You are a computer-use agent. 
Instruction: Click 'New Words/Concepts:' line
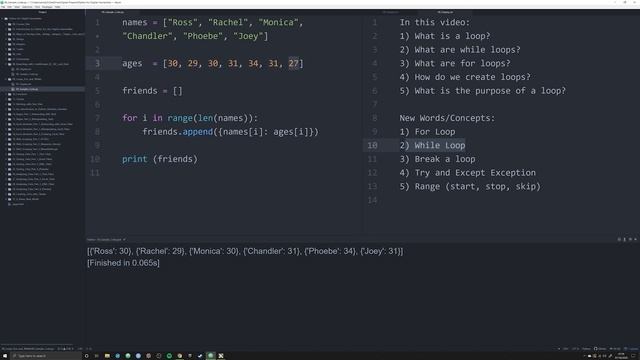[447, 118]
